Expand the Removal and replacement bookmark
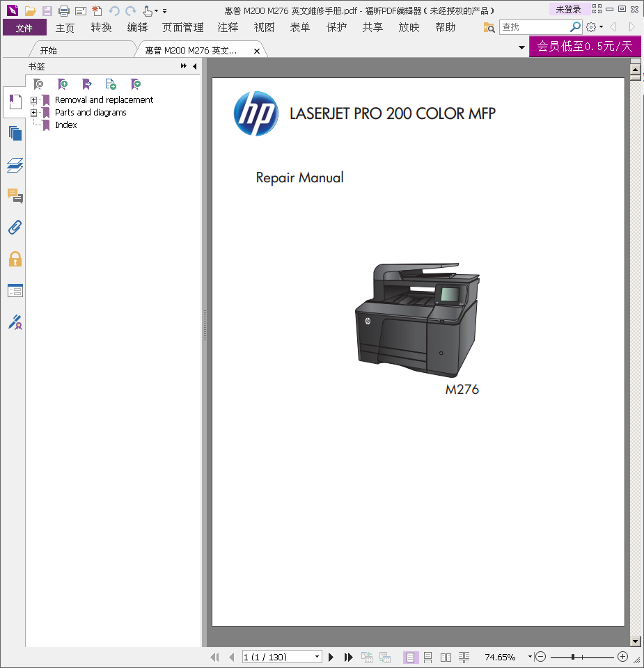 (x=33, y=100)
